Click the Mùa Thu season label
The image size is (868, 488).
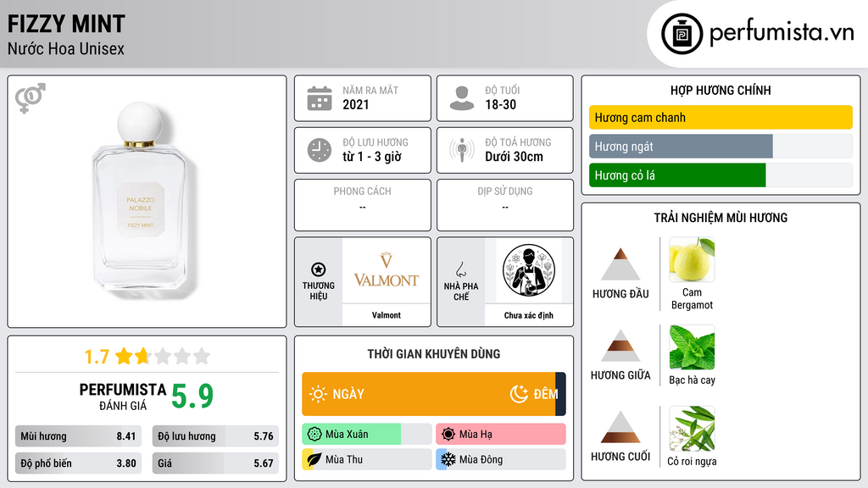(x=344, y=459)
